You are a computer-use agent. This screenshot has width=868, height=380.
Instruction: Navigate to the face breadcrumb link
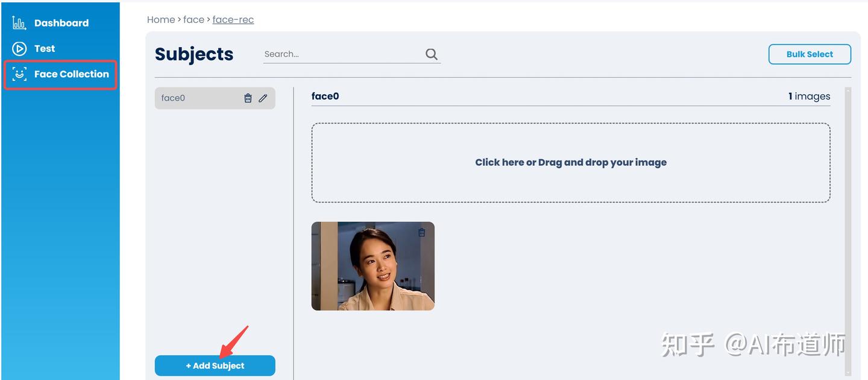click(x=193, y=20)
